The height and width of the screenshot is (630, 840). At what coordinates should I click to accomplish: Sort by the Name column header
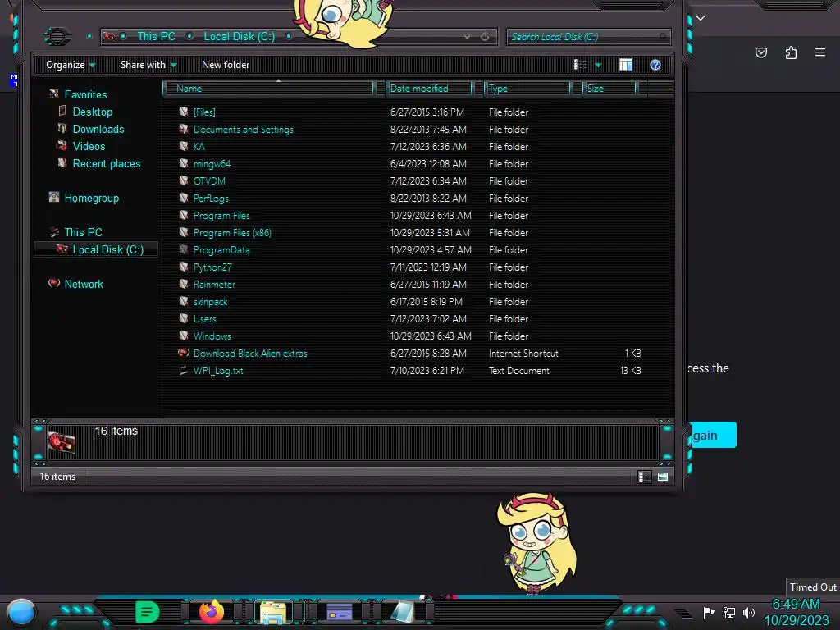(268, 89)
